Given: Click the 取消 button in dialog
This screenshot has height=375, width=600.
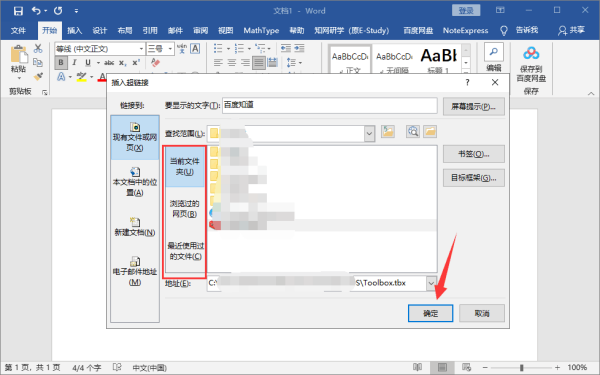Looking at the screenshot, I should point(482,313).
